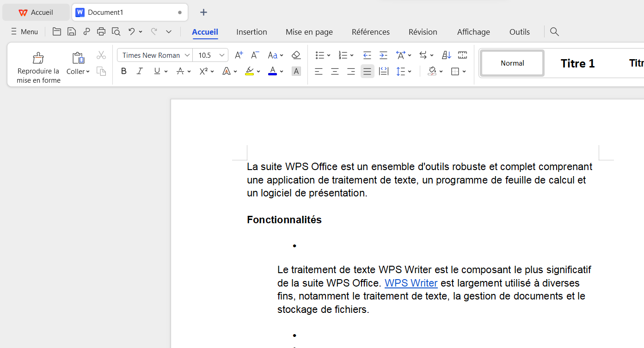Open the 10.5 font size dropdown
Image resolution: width=644 pixels, height=348 pixels.
point(222,55)
